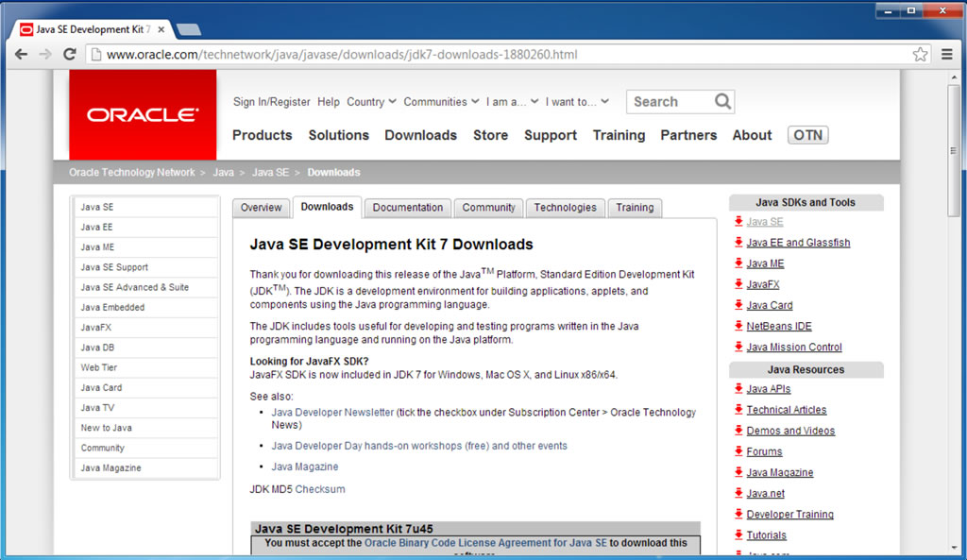Click the search magnifier icon
The height and width of the screenshot is (560, 967).
(722, 101)
